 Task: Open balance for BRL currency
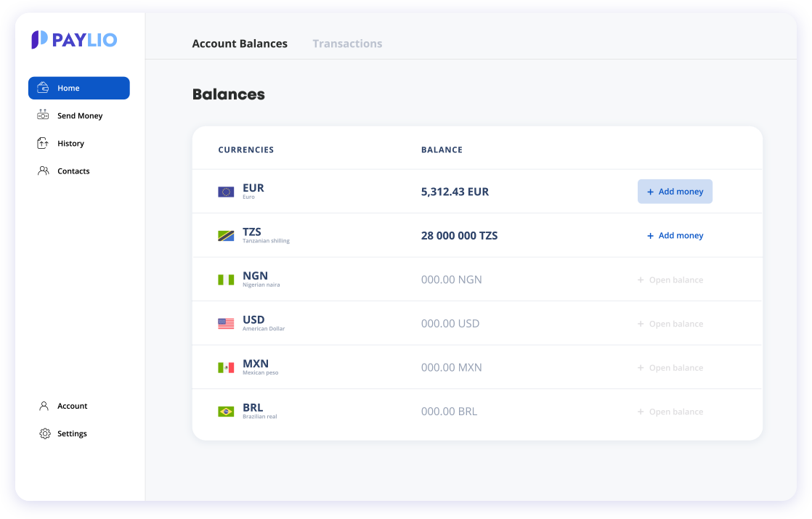[x=670, y=412]
